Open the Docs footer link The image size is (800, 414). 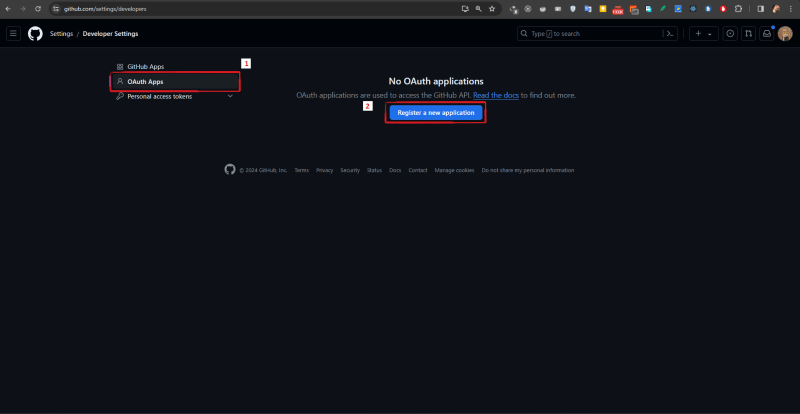click(395, 170)
